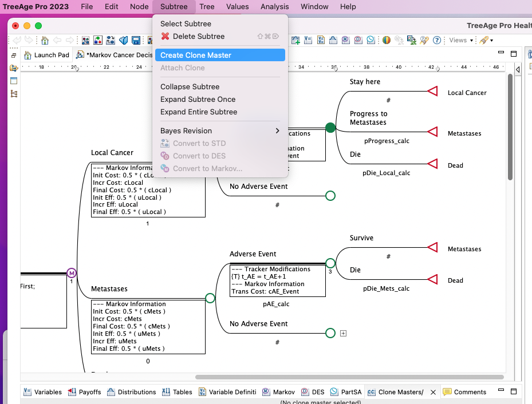Open the Launch Pad home icon
Image resolution: width=532 pixels, height=404 pixels.
click(45, 40)
